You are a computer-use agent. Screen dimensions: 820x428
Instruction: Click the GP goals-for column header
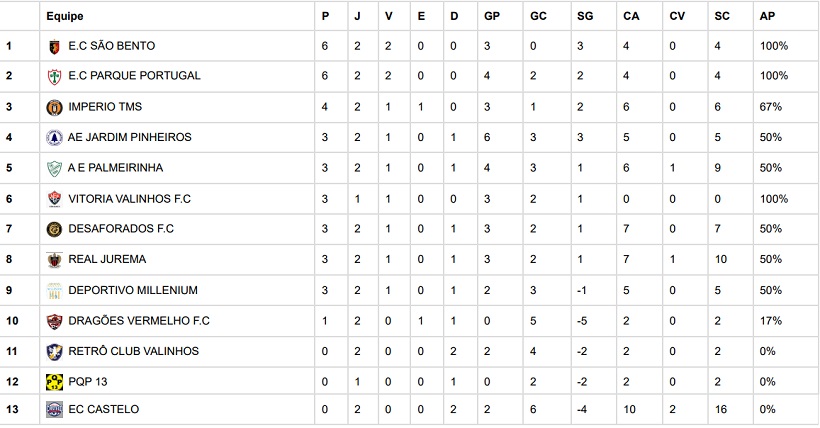(492, 16)
